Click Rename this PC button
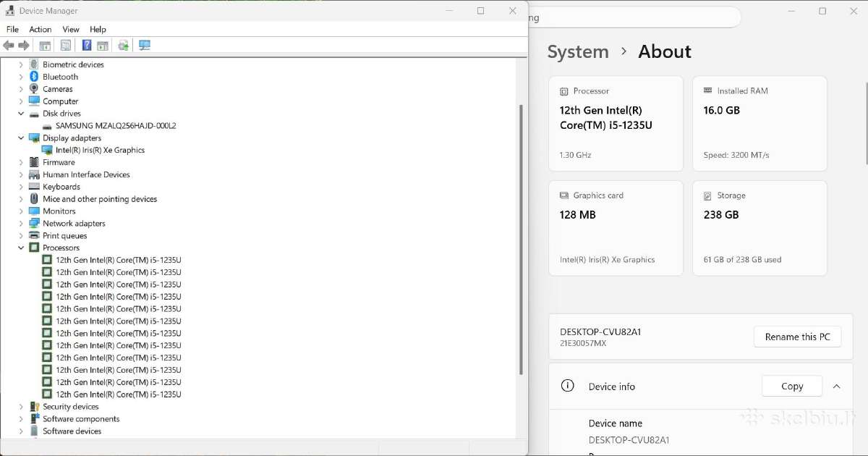 (x=798, y=337)
